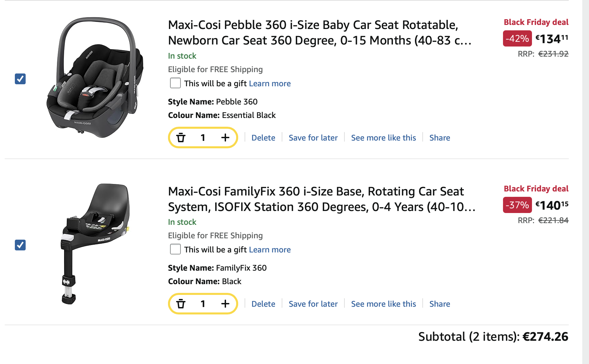The width and height of the screenshot is (589, 364).
Task: See more like Pebble 360 car seat
Action: coord(383,138)
